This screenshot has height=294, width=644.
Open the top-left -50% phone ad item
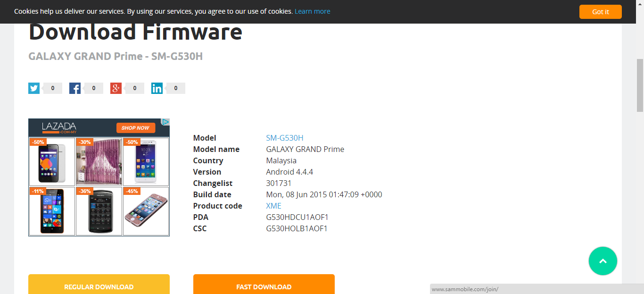pyautogui.click(x=52, y=162)
